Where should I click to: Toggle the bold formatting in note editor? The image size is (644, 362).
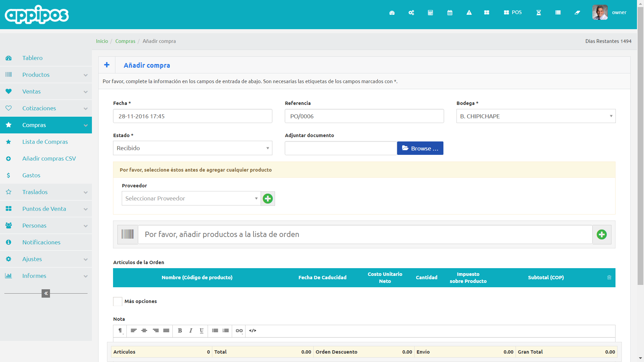(x=180, y=330)
